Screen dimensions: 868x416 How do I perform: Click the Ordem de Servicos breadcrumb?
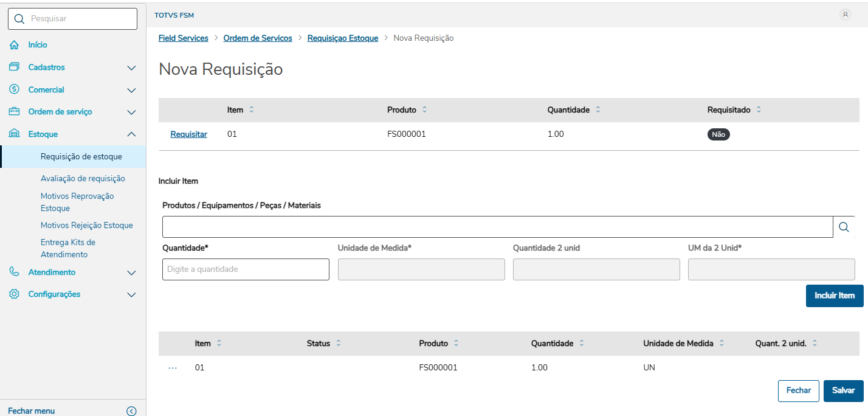coord(258,38)
